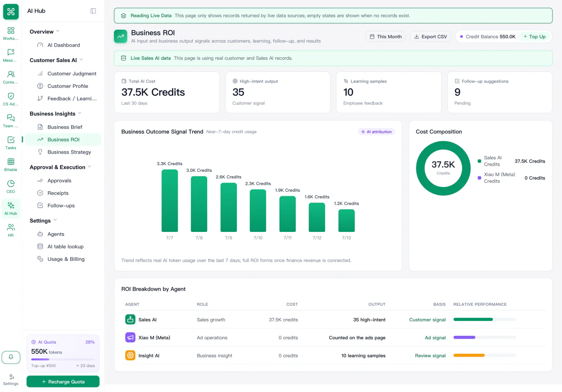Open Workspace in the icon rail

click(11, 34)
